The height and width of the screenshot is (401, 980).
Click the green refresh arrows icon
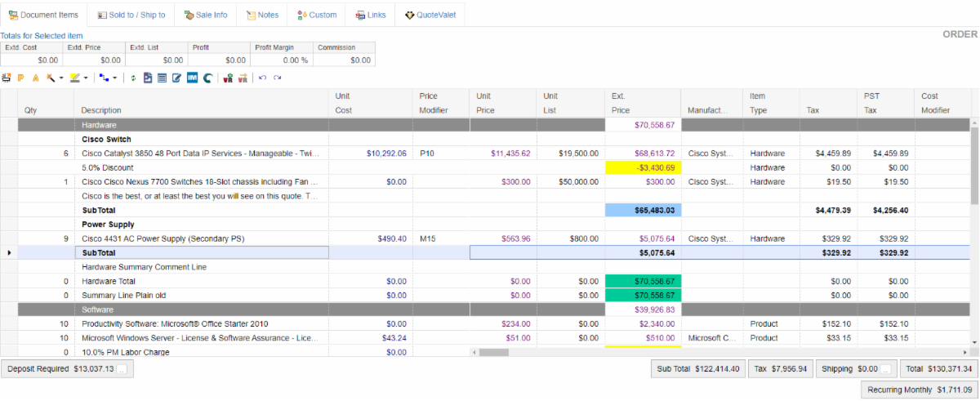133,78
